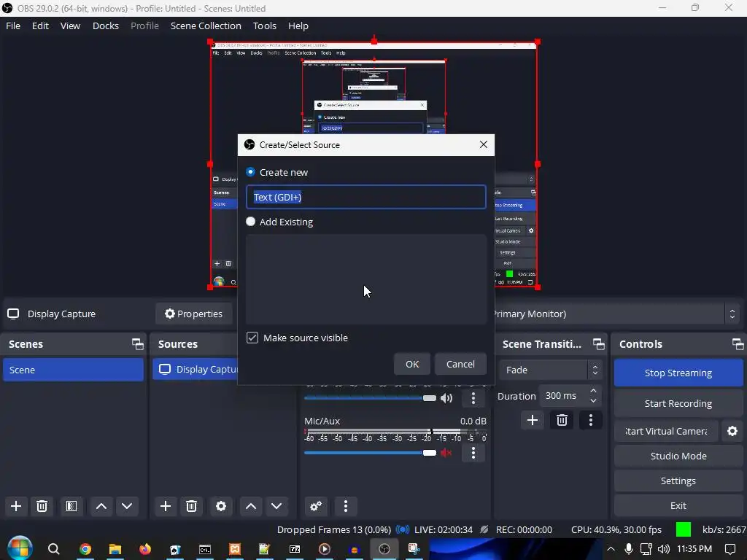Click Exit in Controls panel

point(678,506)
